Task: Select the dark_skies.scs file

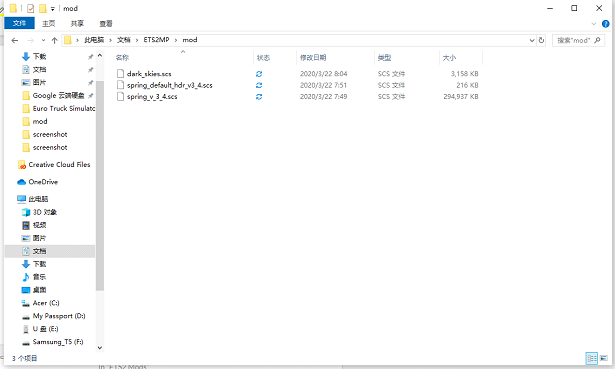Action: 149,74
